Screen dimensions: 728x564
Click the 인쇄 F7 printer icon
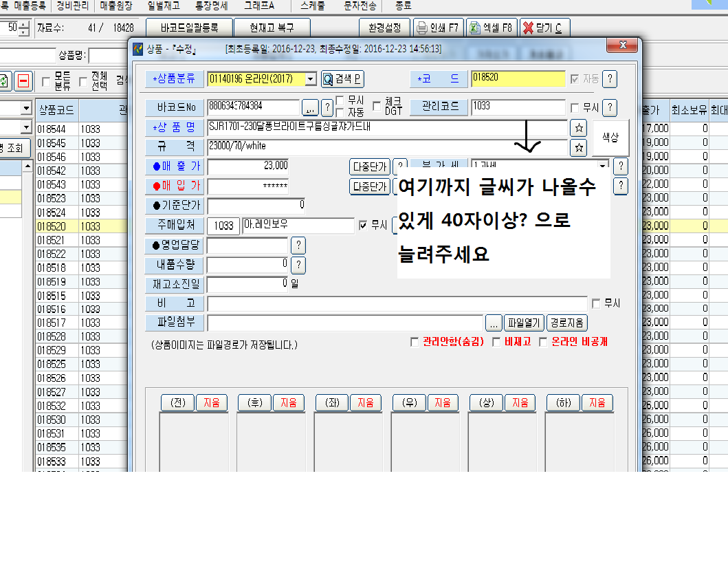[x=421, y=28]
